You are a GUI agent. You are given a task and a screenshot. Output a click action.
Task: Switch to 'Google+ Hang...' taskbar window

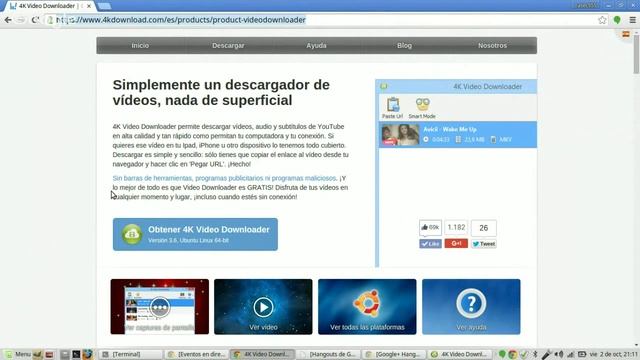point(395,354)
